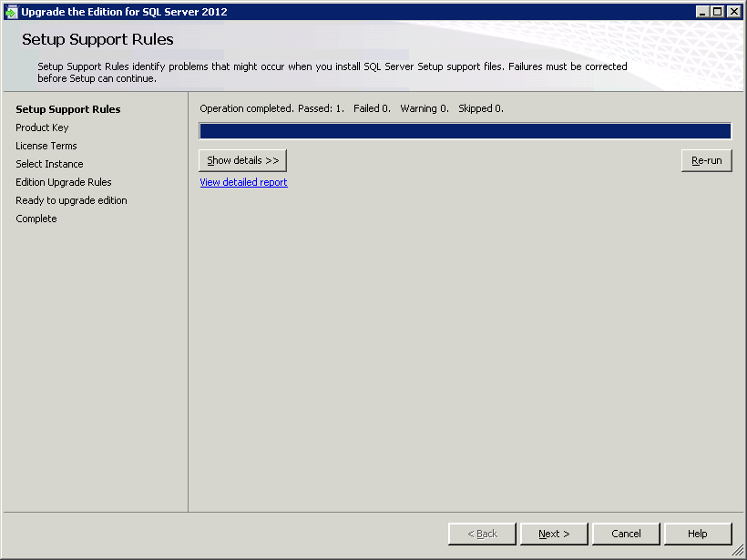Image resolution: width=747 pixels, height=560 pixels.
Task: Click the Skipped 0 count text
Action: click(481, 108)
